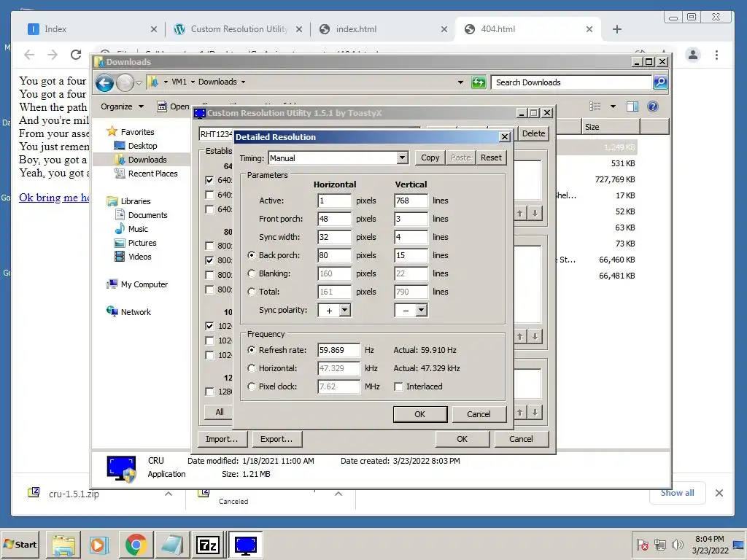The width and height of the screenshot is (747, 560).
Task: Uncheck the first 640 resolution checkbox
Action: tap(209, 180)
